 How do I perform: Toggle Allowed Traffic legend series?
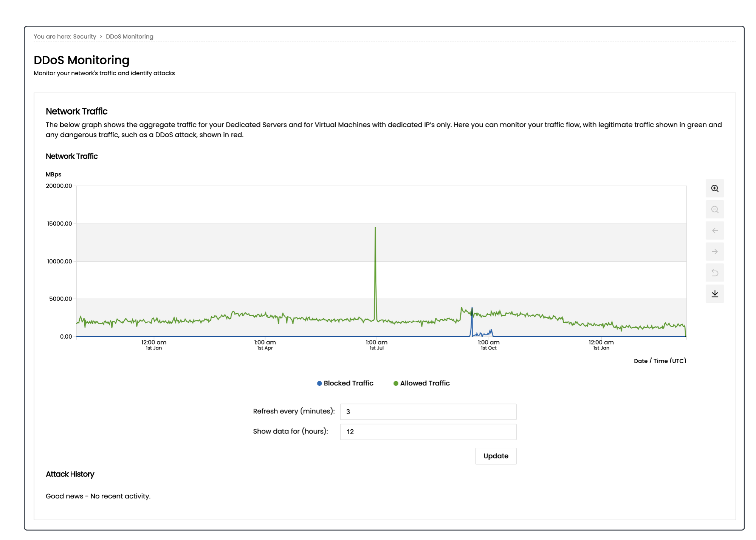tap(424, 383)
